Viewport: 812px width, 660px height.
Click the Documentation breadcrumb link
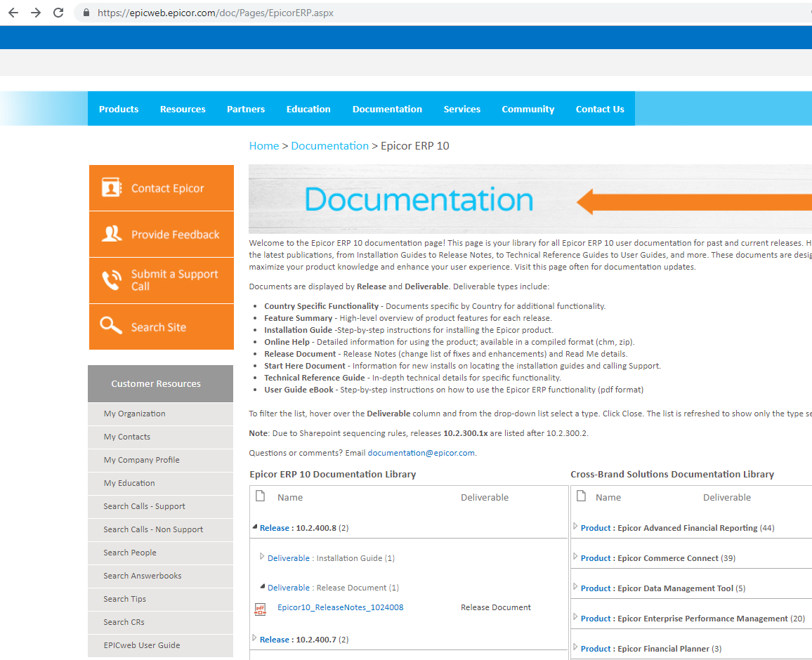[x=330, y=146]
